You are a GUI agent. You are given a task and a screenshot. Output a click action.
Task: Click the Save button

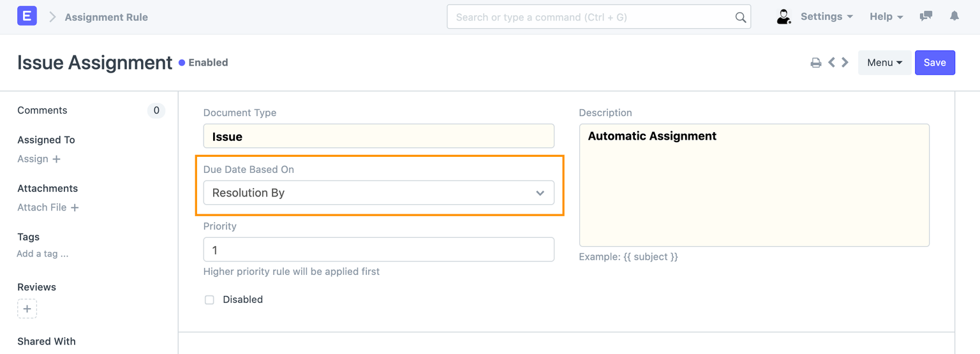935,63
